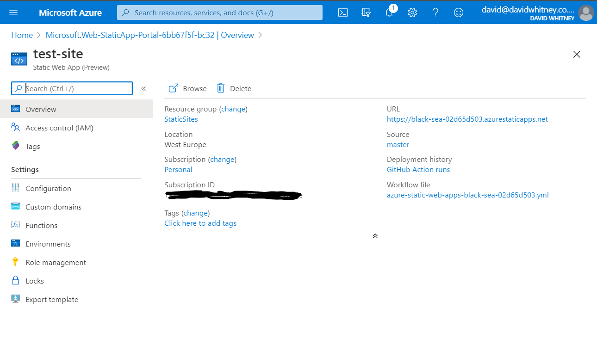Viewport: 597px width, 364px height.
Task: Click the Environments icon
Action: [16, 244]
